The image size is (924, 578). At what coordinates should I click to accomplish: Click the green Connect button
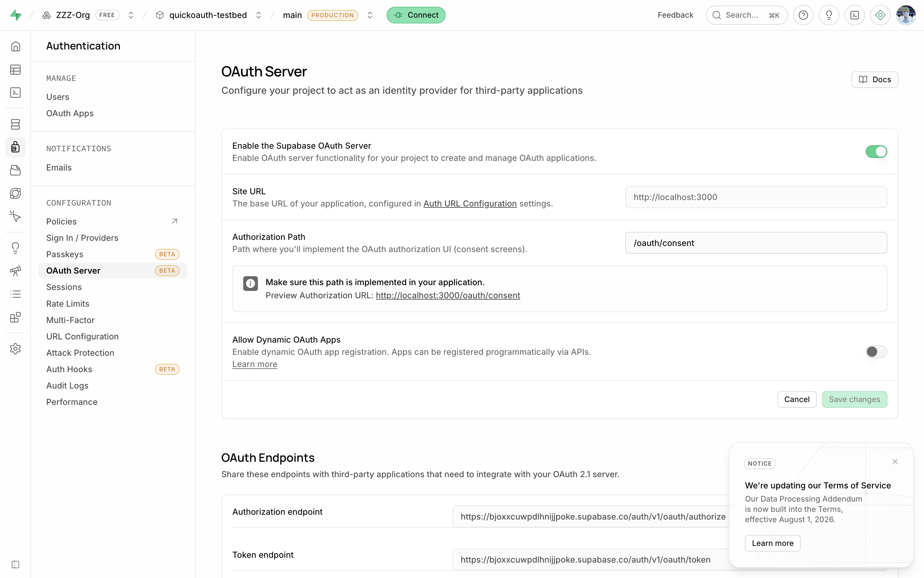[416, 15]
